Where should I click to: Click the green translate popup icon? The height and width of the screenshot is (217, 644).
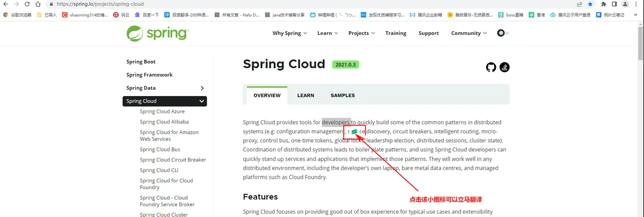(355, 132)
